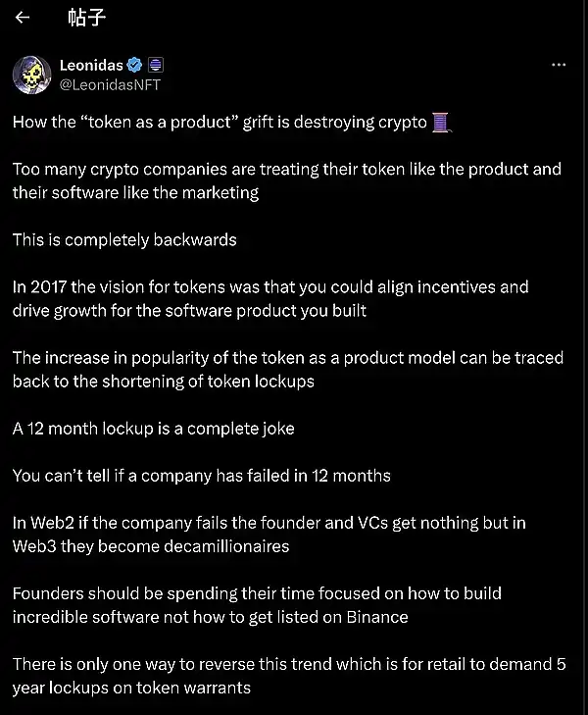Open the Leonidas skull profile avatar
588x715 pixels.
(x=31, y=75)
